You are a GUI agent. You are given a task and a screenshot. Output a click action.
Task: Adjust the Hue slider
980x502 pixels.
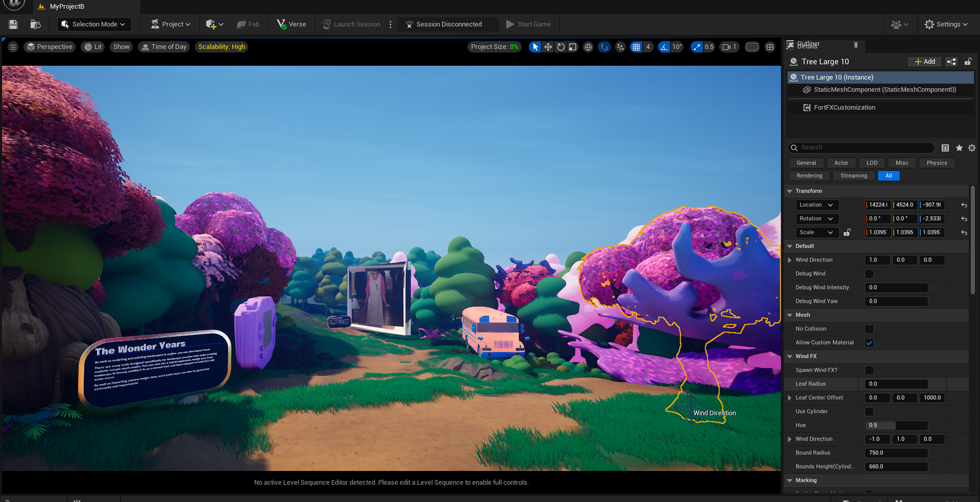coord(896,425)
